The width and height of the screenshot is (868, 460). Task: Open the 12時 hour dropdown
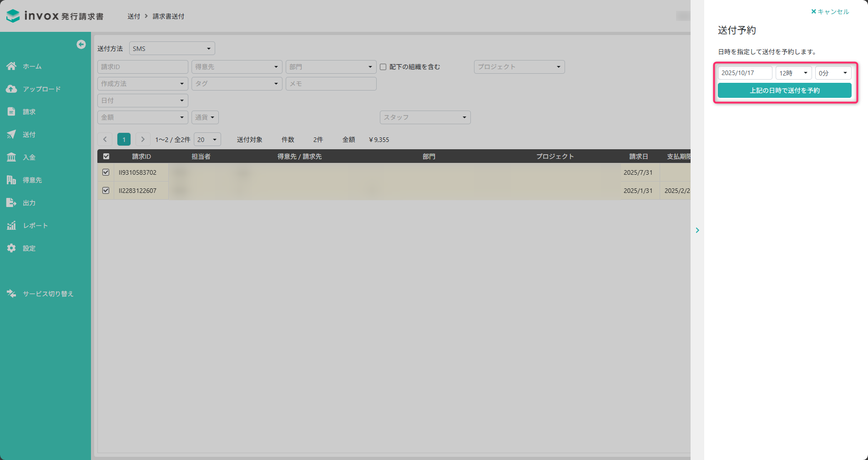click(793, 73)
